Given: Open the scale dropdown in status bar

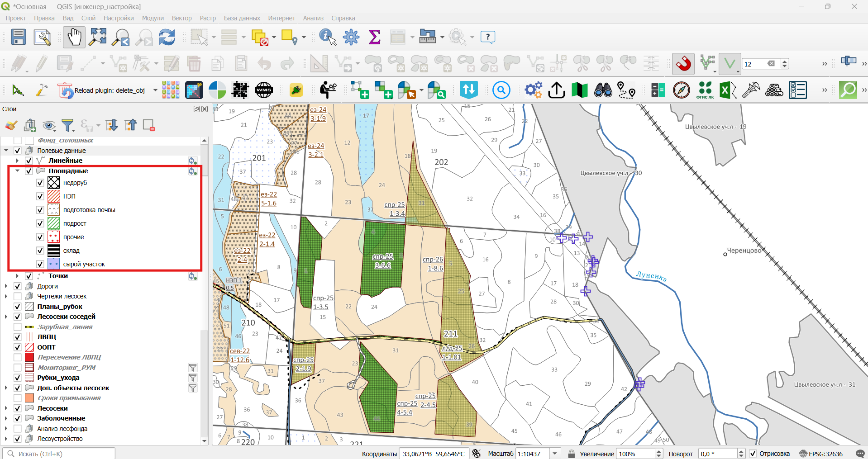Looking at the screenshot, I should (x=555, y=454).
